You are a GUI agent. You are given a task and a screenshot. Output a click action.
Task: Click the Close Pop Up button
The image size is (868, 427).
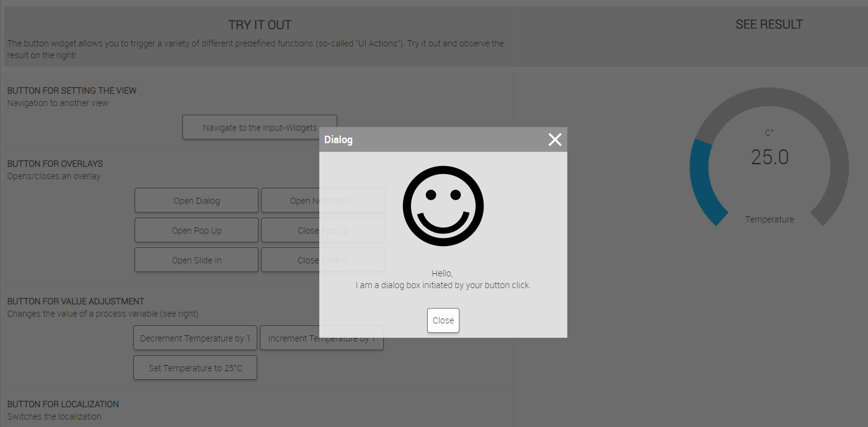coord(323,230)
